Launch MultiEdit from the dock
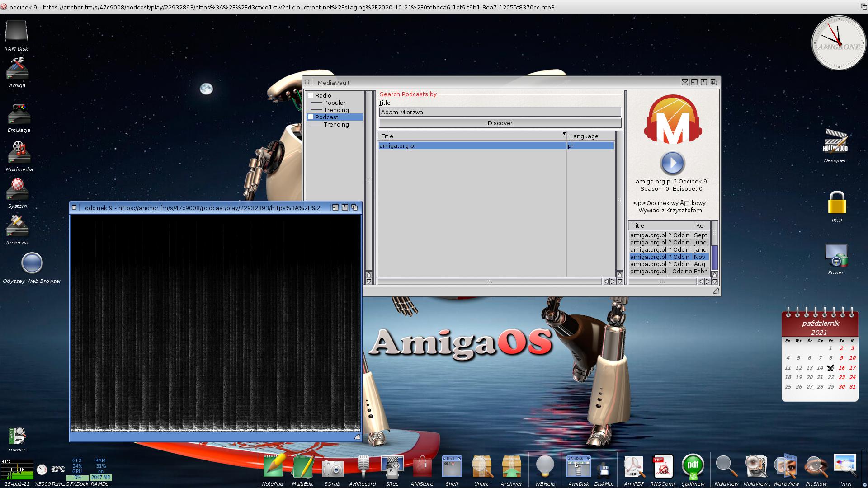This screenshot has height=488, width=868. coord(303,466)
